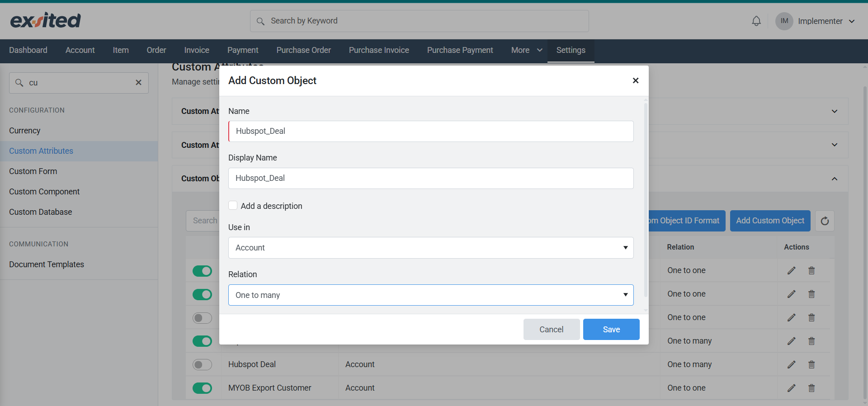Image resolution: width=868 pixels, height=406 pixels.
Task: Collapse the Custom Object section chevron
Action: 835,179
